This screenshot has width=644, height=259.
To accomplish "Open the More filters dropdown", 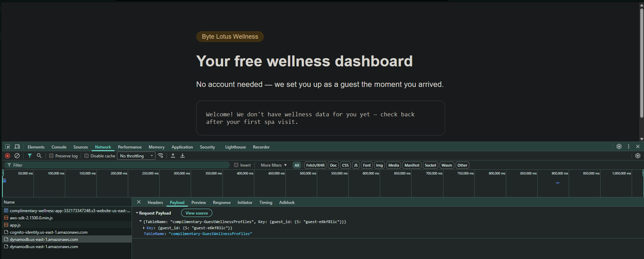I will point(274,165).
